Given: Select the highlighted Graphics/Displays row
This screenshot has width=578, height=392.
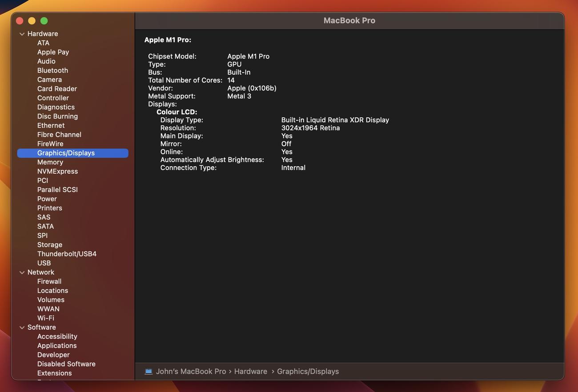Looking at the screenshot, I should (x=73, y=153).
